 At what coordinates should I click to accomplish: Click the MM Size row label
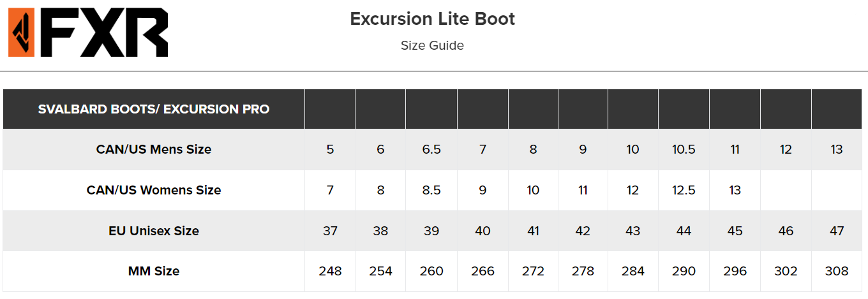[x=154, y=271]
